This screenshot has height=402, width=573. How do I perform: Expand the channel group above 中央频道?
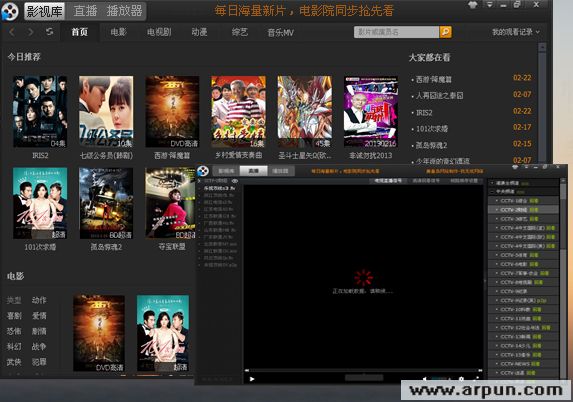point(492,183)
